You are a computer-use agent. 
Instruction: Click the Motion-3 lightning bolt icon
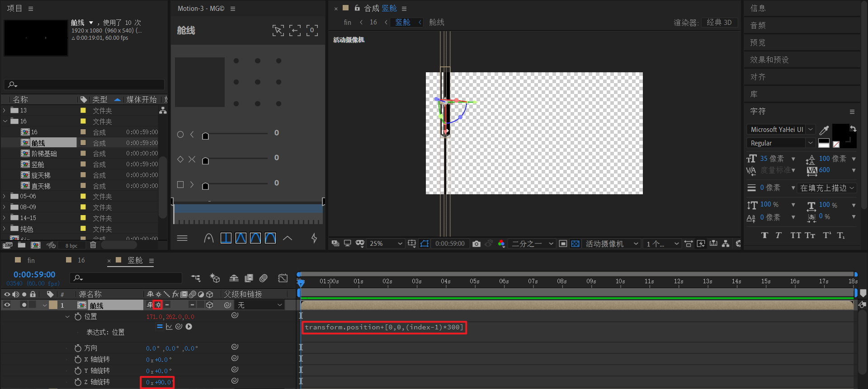[x=314, y=238]
